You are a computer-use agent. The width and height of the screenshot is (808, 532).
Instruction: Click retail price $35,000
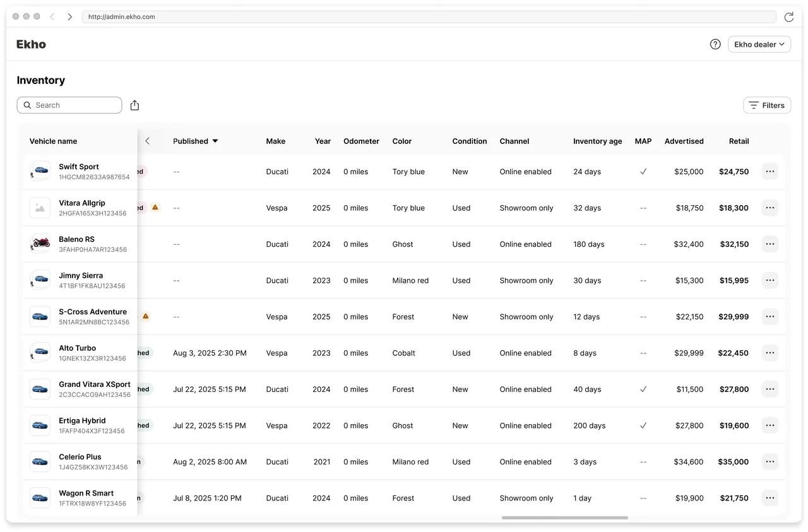[734, 462]
